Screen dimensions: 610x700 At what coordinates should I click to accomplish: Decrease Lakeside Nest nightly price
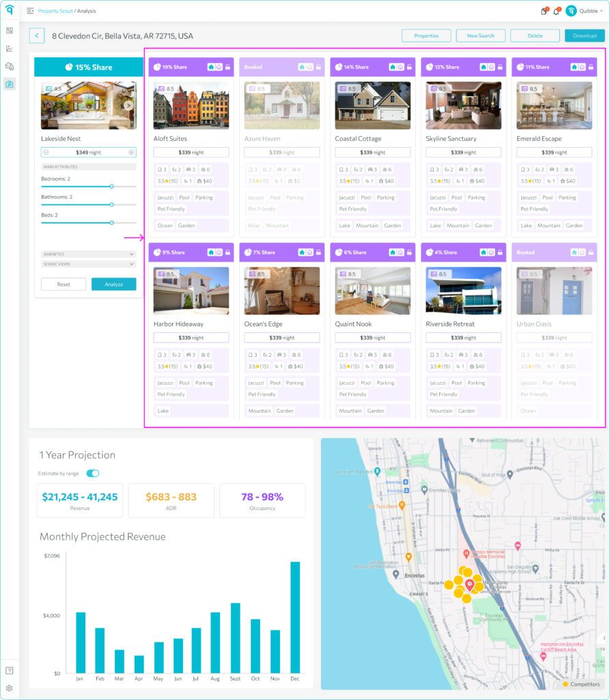pos(46,152)
